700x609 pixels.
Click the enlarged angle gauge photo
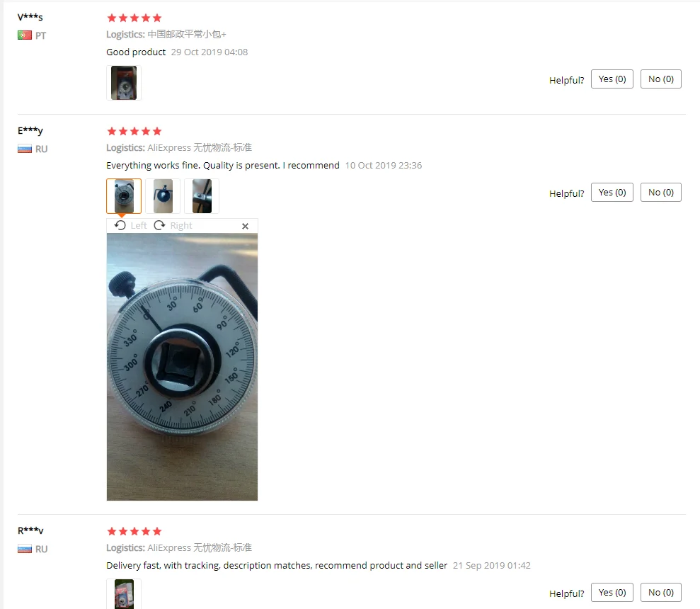pos(182,367)
